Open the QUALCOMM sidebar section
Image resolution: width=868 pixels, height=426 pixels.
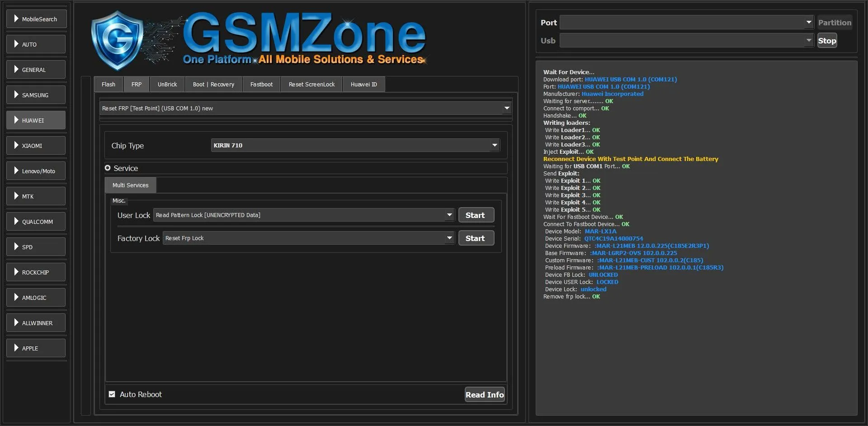click(36, 222)
